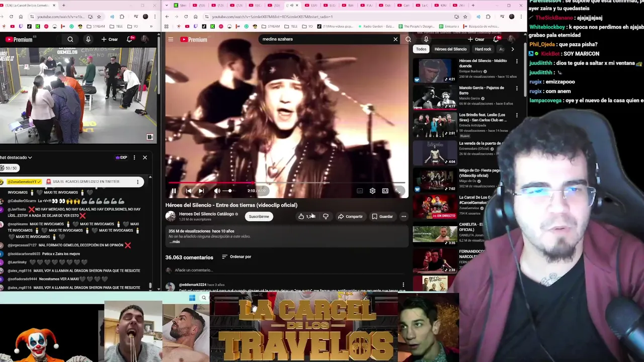644x362 pixels.
Task: Open Manolo Garcia Pajaros de Barro thumbnail
Action: tap(435, 98)
